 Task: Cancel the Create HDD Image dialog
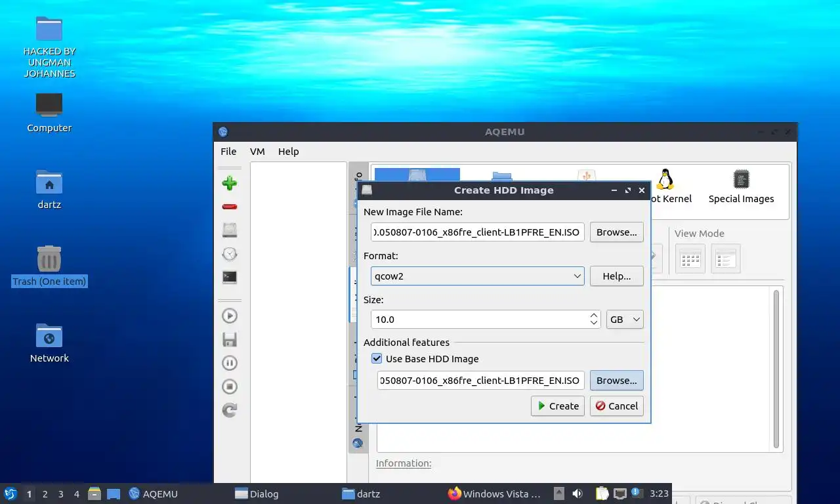pyautogui.click(x=616, y=406)
